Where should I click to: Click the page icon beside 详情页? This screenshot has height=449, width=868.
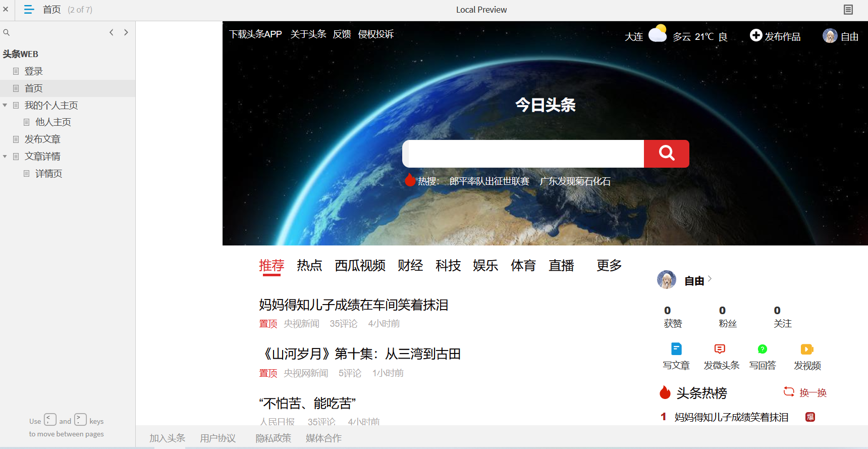click(x=27, y=173)
